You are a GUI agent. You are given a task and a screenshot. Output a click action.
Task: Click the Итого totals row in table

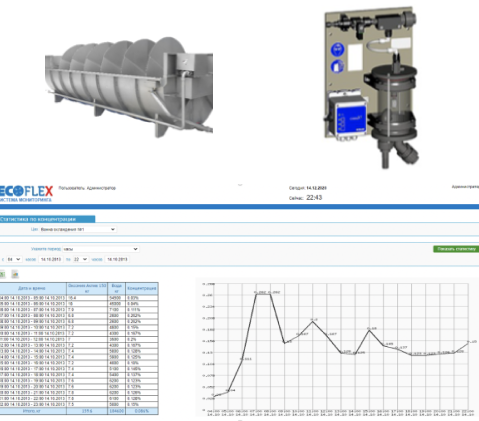coord(79,411)
